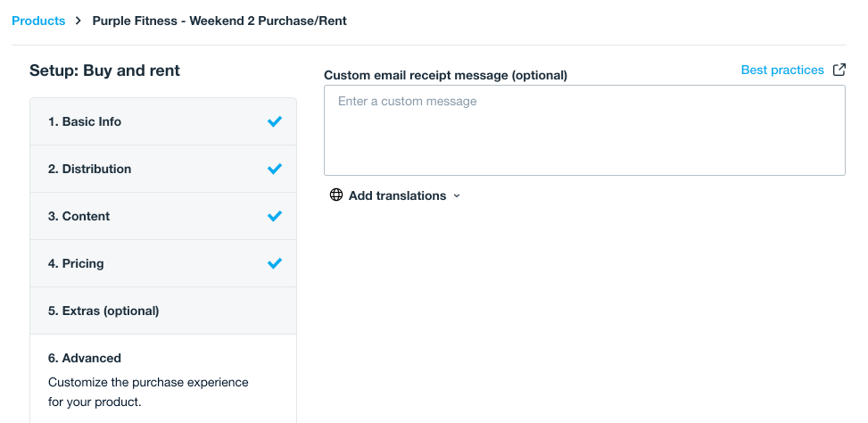Expand the Add translations chevron
The width and height of the screenshot is (868, 423).
[x=457, y=196]
